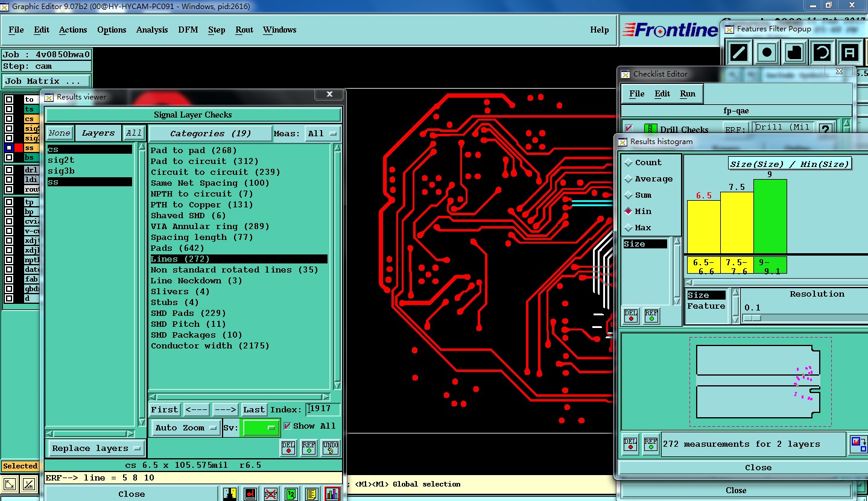Image resolution: width=868 pixels, height=501 pixels.
Task: Click the Index input field
Action: (x=323, y=410)
